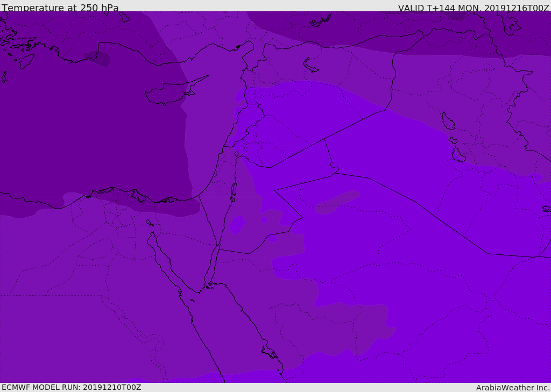Click the Dead Sea outline on the map
The image size is (551, 392).
tap(234, 192)
